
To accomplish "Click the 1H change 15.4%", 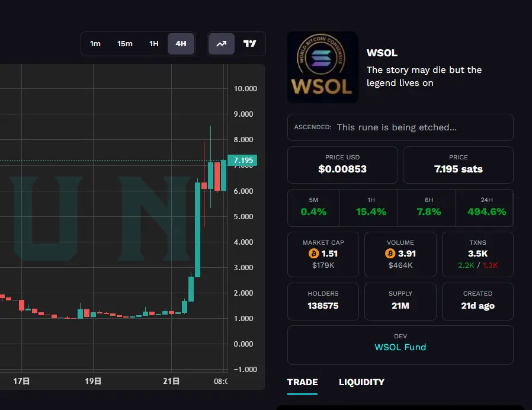I will [x=371, y=212].
